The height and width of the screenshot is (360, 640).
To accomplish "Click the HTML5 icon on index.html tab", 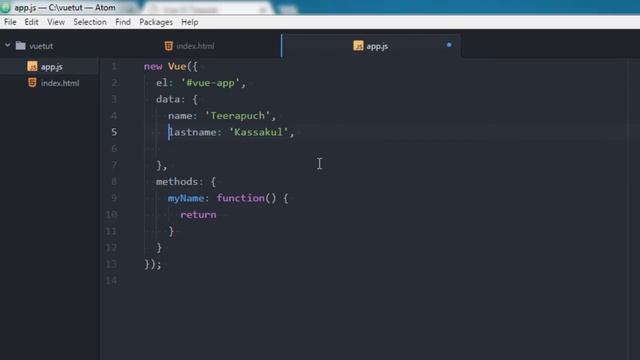I will [169, 46].
